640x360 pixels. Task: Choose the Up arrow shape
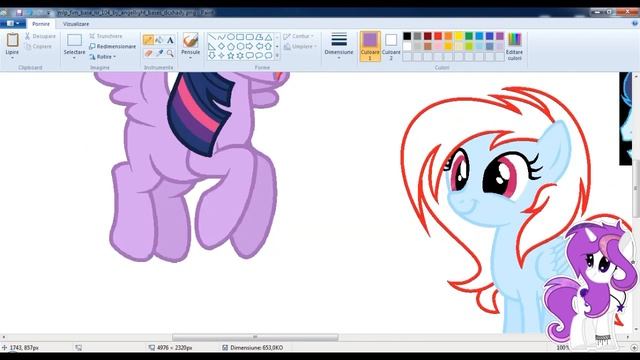269,46
